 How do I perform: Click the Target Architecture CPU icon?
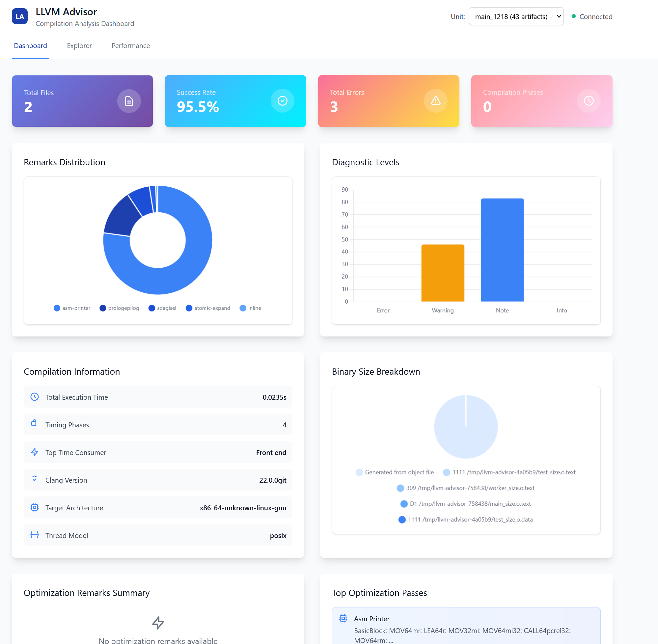(x=35, y=507)
